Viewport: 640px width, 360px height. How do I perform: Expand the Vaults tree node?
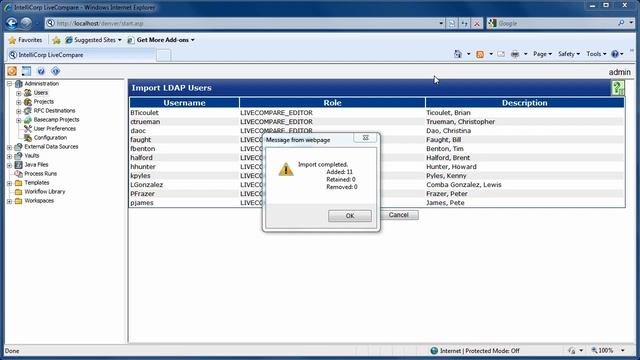(x=9, y=156)
